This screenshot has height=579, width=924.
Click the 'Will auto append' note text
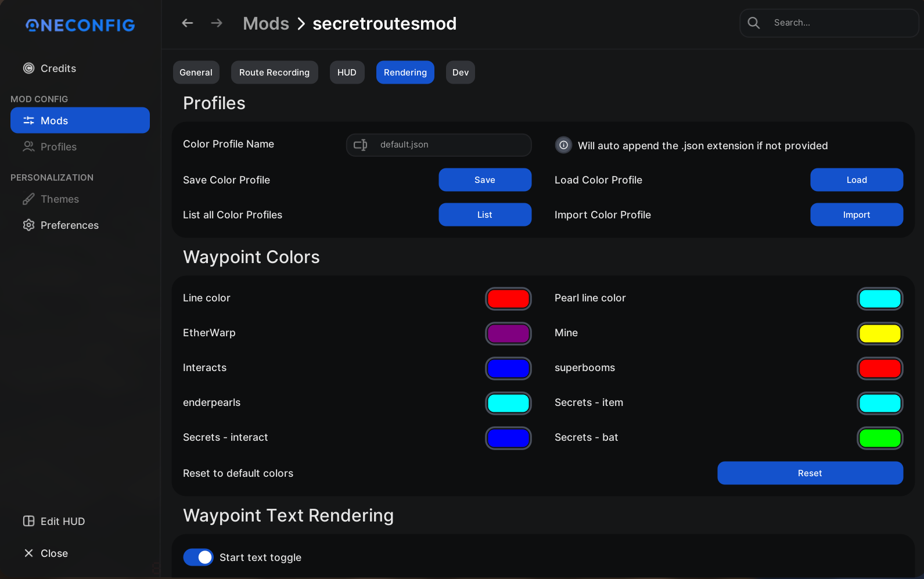703,146
